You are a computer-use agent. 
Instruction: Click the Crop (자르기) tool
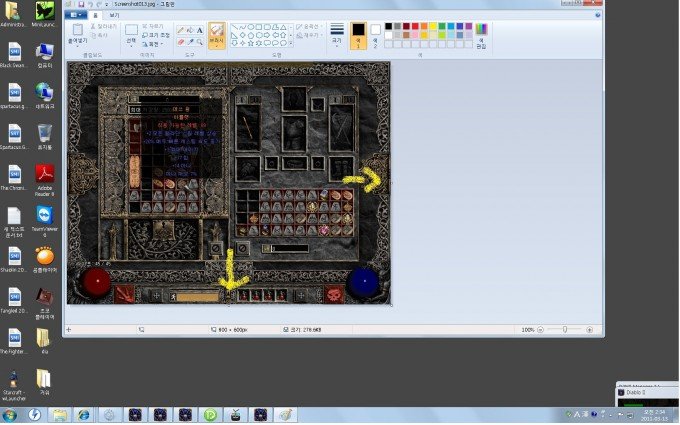point(153,26)
